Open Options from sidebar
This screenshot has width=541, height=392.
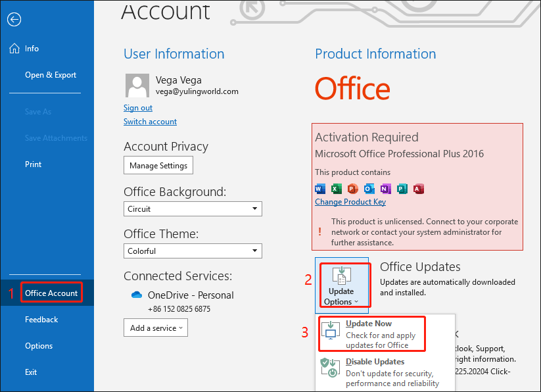coord(39,346)
